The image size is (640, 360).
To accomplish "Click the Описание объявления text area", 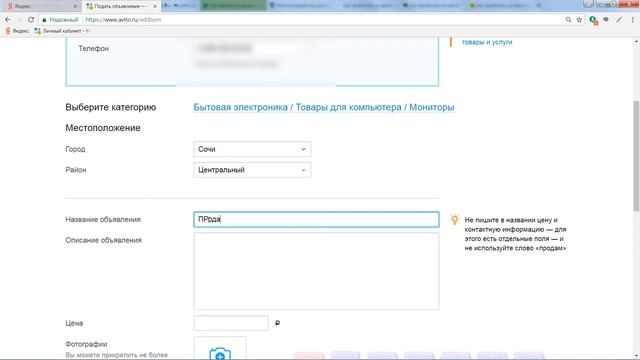I will [x=316, y=271].
